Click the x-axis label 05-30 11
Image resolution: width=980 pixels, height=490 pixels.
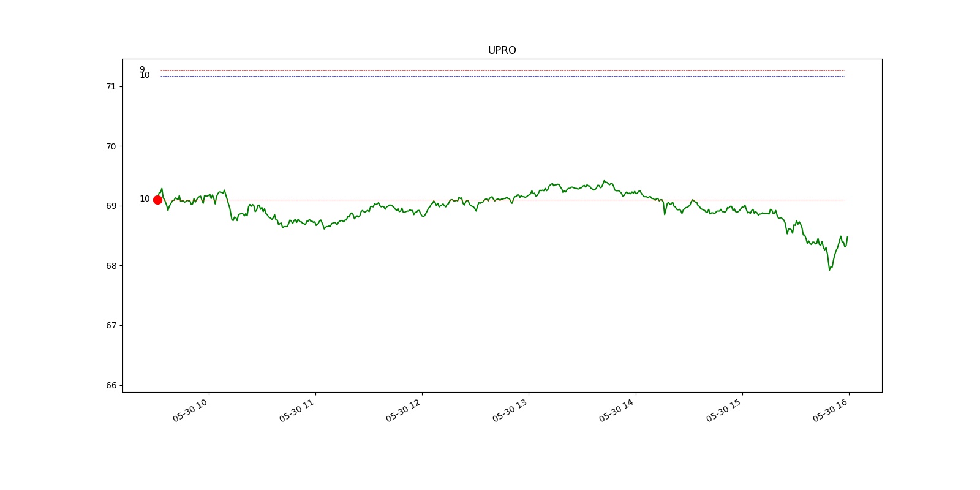[297, 410]
